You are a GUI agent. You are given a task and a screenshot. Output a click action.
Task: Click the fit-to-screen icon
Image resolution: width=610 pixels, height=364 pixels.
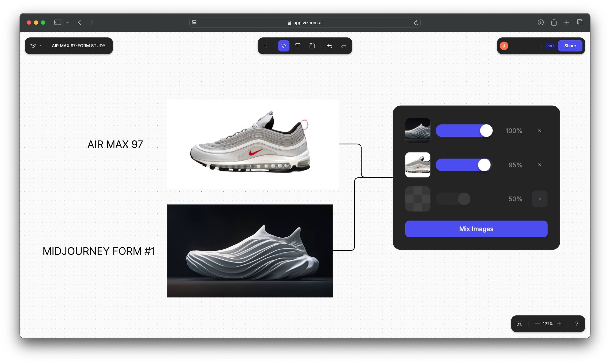(x=519, y=324)
